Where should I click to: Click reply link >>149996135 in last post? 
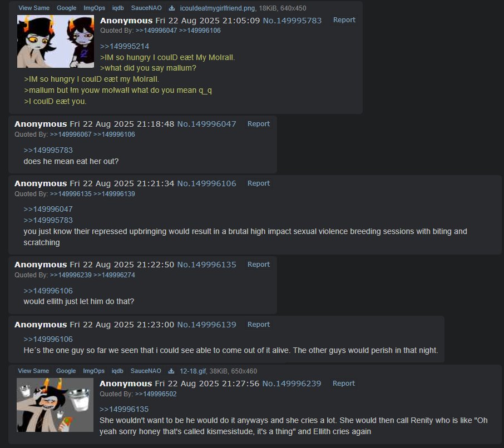click(124, 410)
